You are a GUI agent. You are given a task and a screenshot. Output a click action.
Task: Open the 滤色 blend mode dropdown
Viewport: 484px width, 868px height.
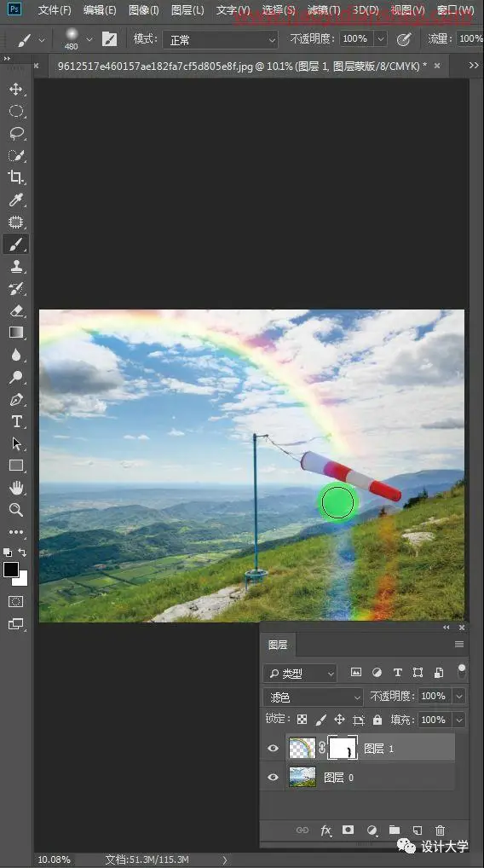tap(313, 697)
